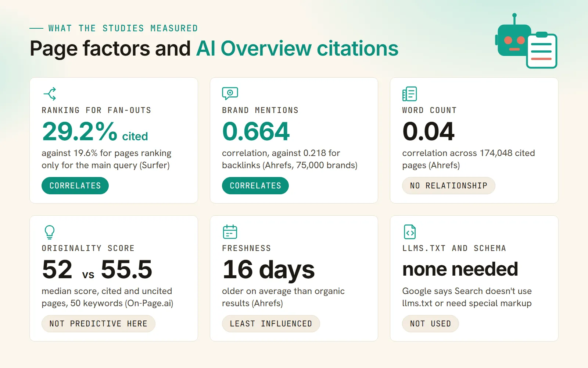Click the '0.04' value
The width and height of the screenshot is (588, 368).
(x=429, y=131)
